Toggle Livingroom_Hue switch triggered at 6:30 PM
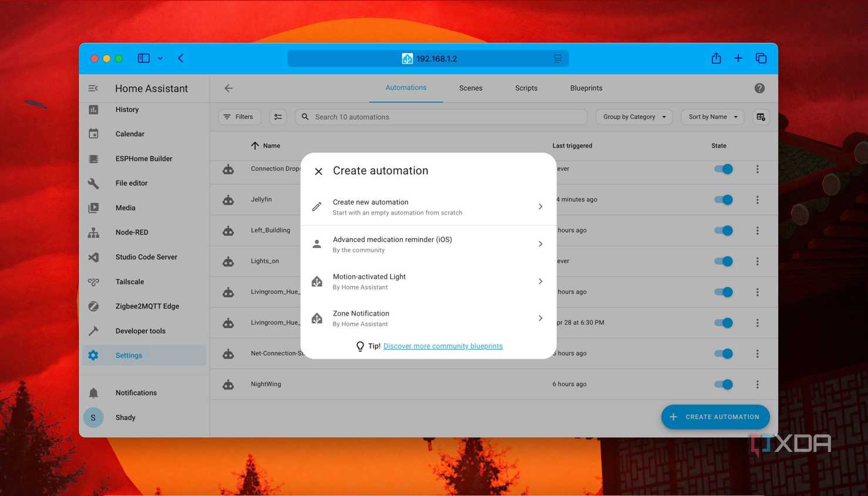The image size is (868, 496). tap(724, 323)
